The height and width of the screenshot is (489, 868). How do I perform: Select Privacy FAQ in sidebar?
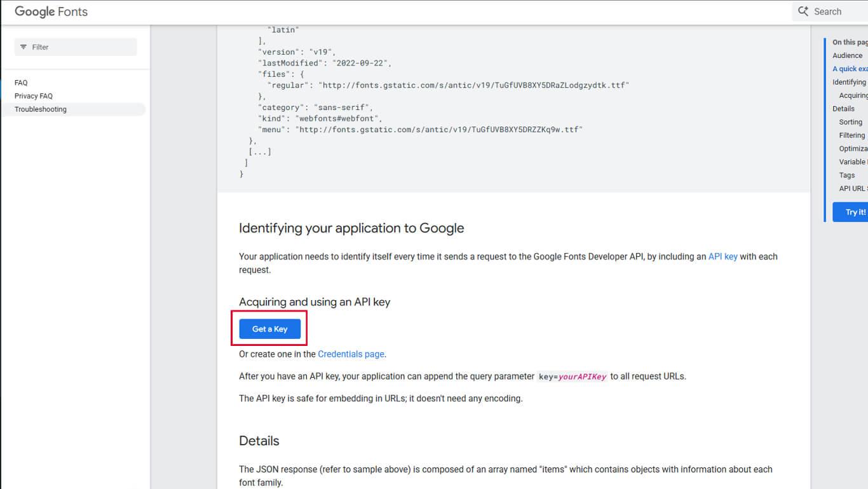(34, 96)
